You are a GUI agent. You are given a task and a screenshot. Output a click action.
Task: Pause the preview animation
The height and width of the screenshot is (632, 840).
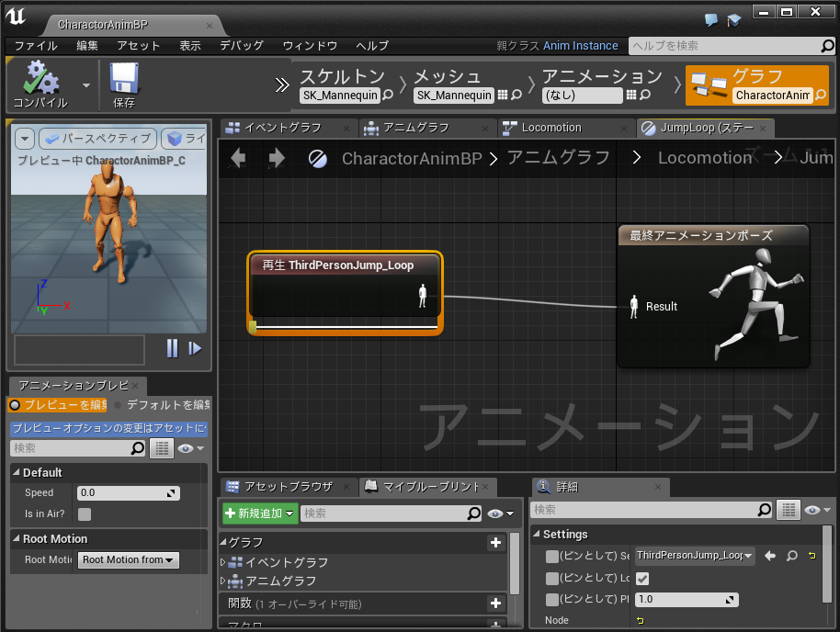[x=172, y=349]
